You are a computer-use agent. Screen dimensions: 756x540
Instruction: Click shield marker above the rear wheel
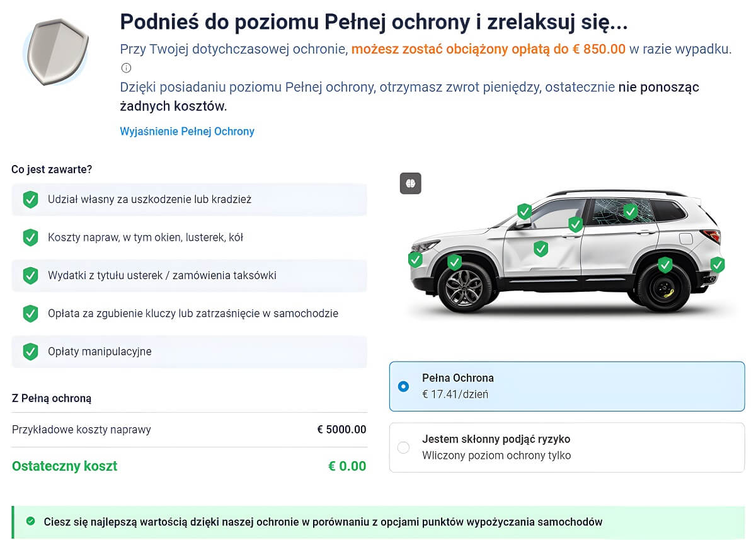click(x=665, y=265)
